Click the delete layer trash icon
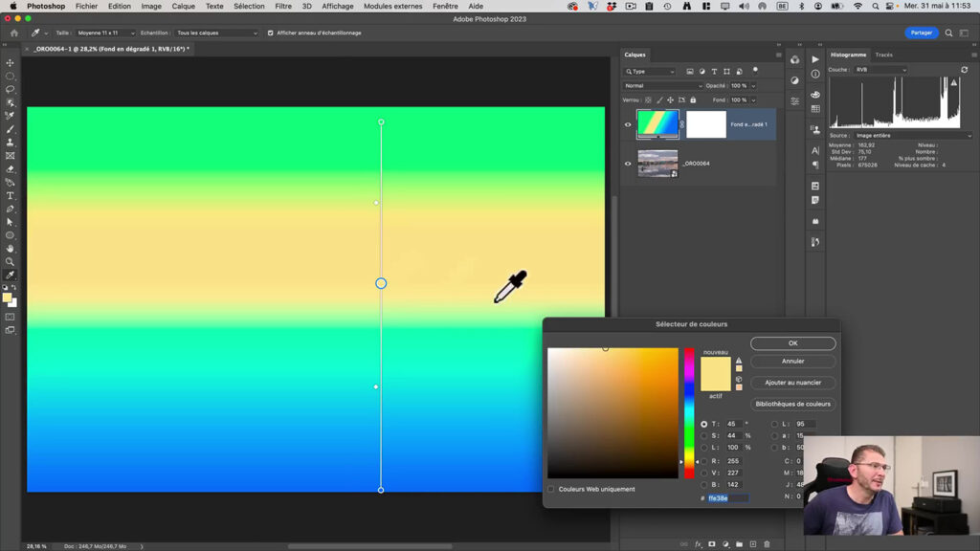Image resolution: width=980 pixels, height=551 pixels. 767,544
